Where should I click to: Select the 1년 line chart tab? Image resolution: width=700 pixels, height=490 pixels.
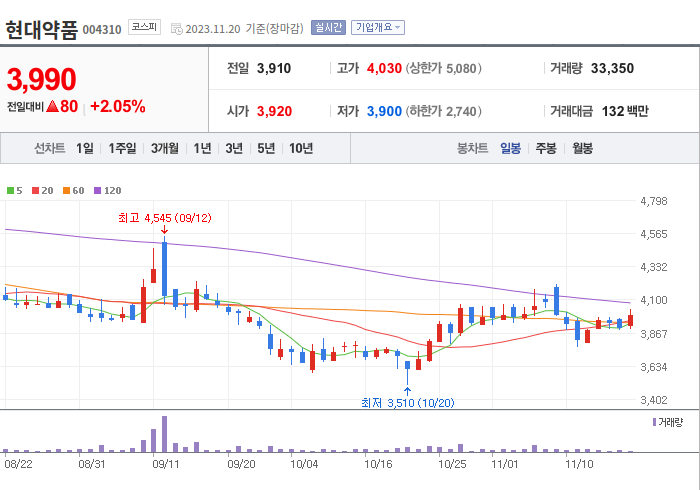[x=202, y=148]
